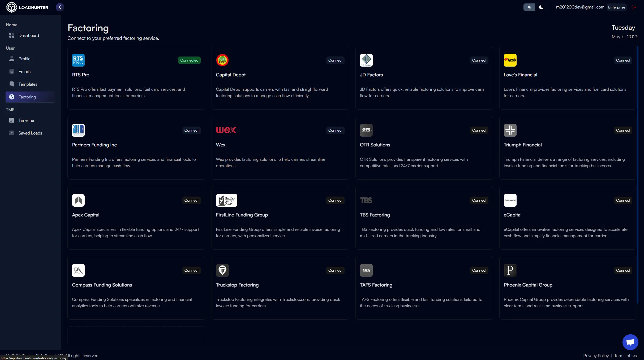
Task: Connect to Triumph Financial
Action: tap(623, 130)
